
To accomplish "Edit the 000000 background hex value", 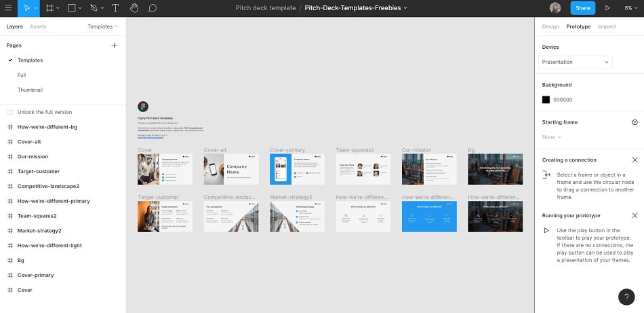I will pos(563,100).
